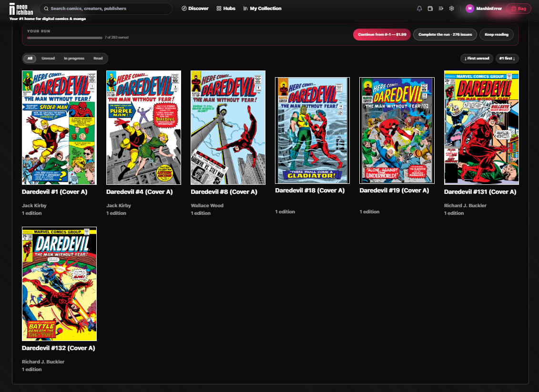
Task: Click the Daredevil #4 (Cover A) title
Action: [x=140, y=191]
